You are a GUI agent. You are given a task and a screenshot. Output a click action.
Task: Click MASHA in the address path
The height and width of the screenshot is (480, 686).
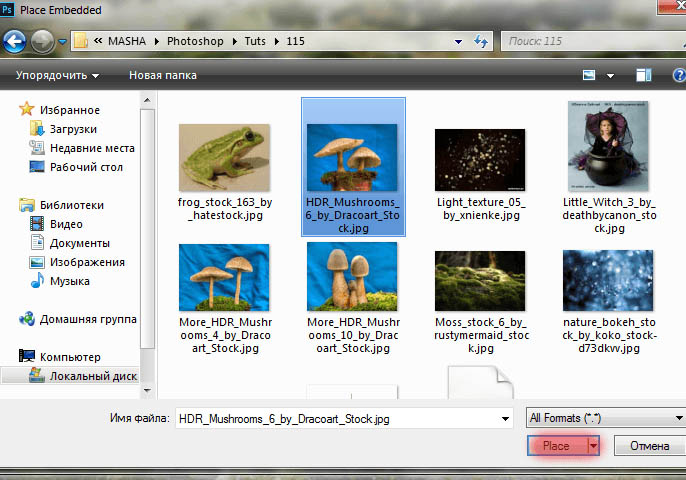[x=127, y=41]
